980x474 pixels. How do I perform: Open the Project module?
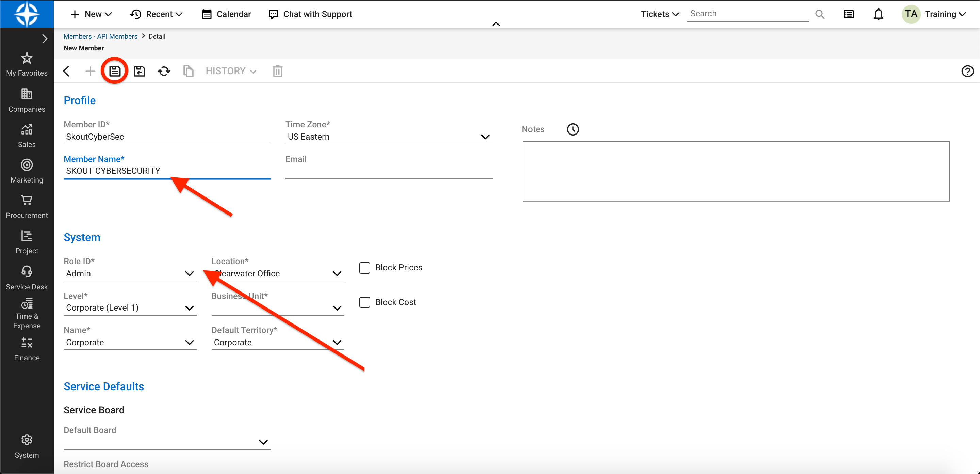pyautogui.click(x=27, y=242)
